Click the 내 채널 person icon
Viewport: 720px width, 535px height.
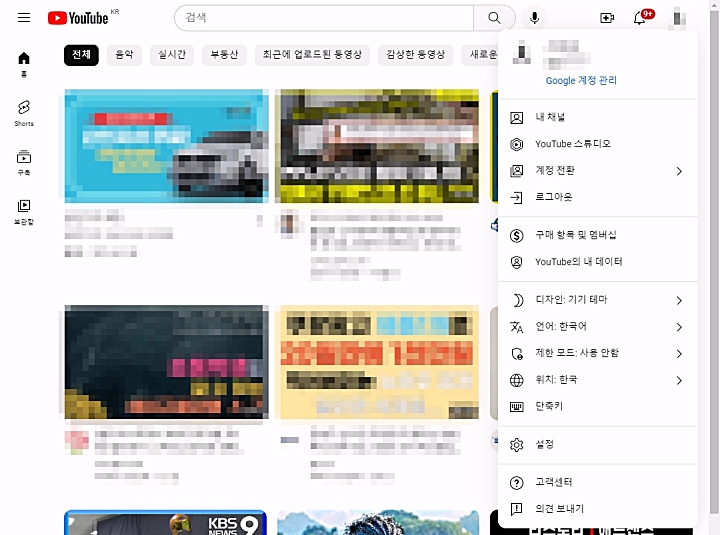click(x=517, y=118)
